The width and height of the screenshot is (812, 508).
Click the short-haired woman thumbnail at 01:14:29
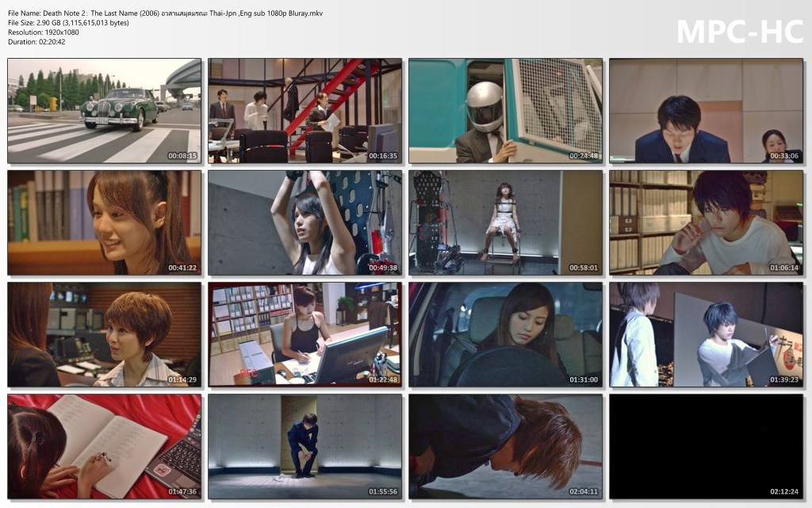[x=105, y=334]
